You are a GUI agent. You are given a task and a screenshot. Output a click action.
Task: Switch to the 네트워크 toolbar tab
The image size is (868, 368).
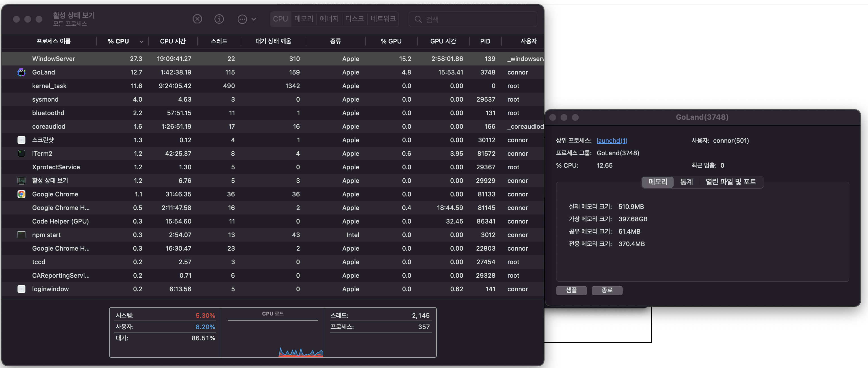click(383, 19)
